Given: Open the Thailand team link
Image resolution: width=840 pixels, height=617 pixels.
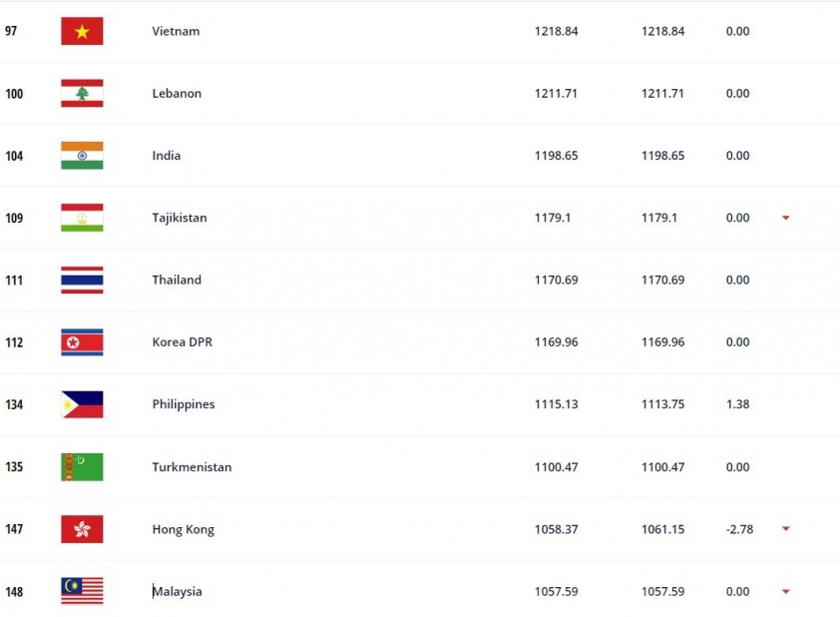Looking at the screenshot, I should [x=177, y=280].
